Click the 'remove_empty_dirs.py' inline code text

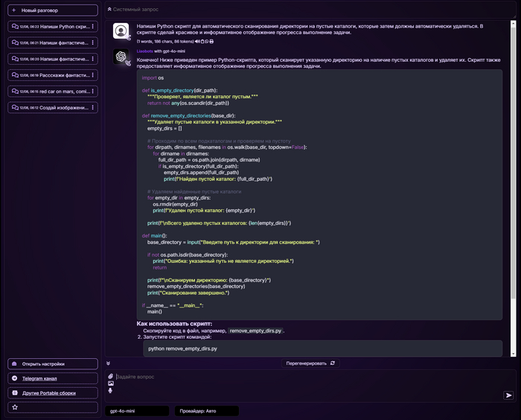(x=255, y=331)
